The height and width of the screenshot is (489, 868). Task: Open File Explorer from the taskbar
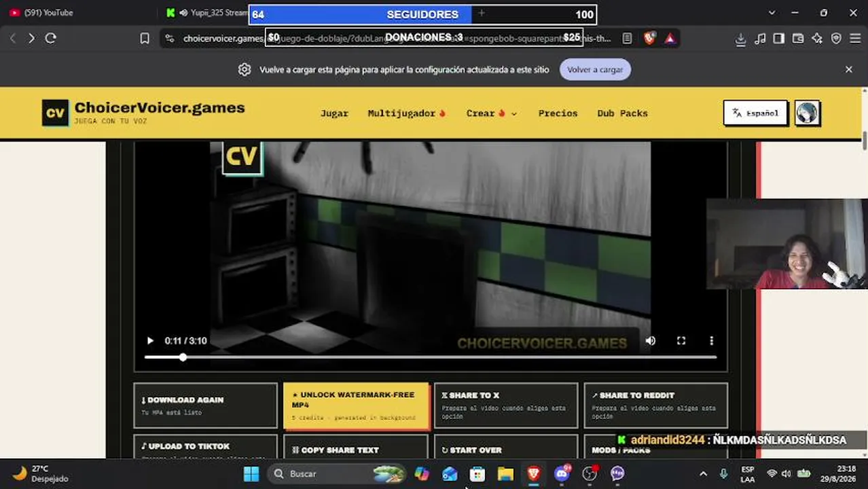505,473
